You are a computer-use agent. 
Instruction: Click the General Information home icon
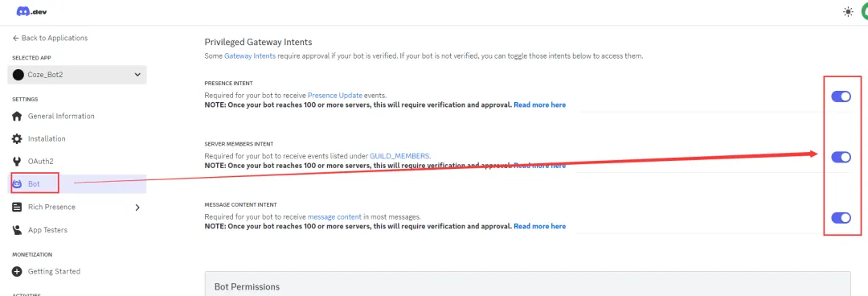[17, 117]
